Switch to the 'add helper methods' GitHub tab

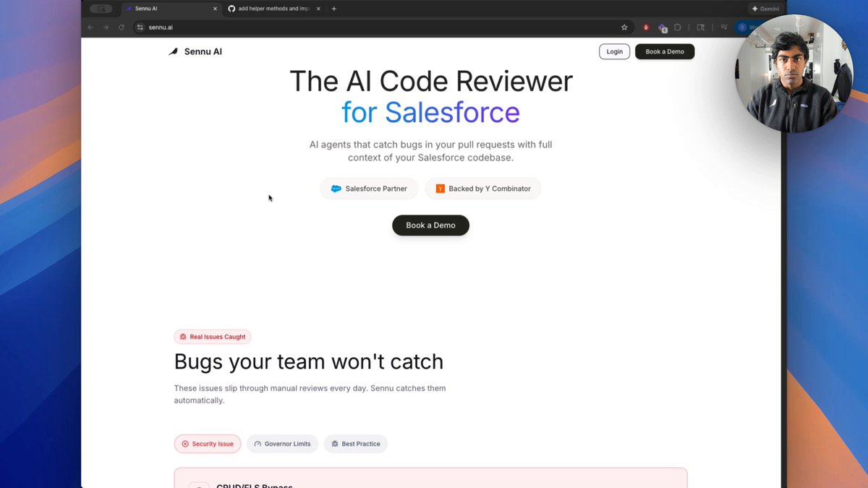pyautogui.click(x=273, y=9)
